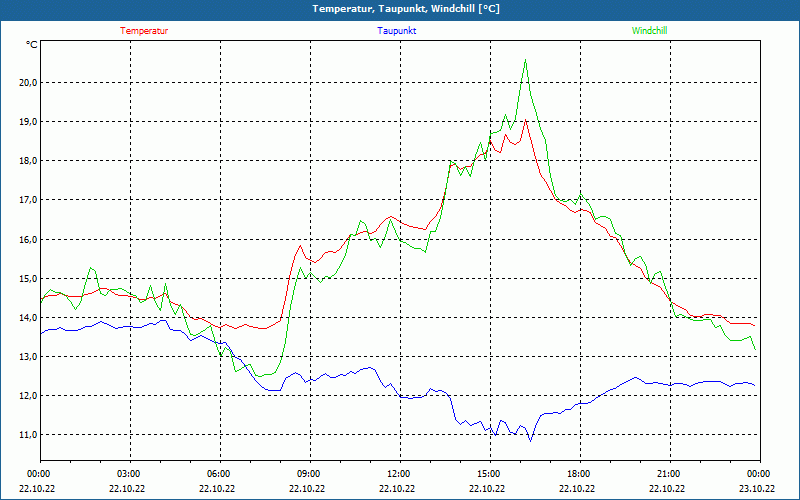Click the 12:00 time axis label
Viewport: 800px width, 500px height.
coord(399,474)
